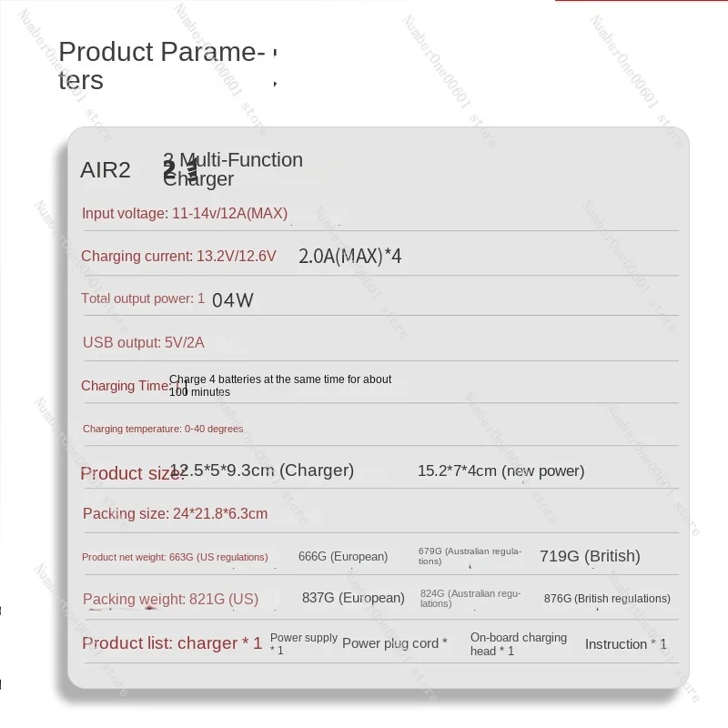
Task: Click the Product list charger * 1 label
Action: click(172, 643)
